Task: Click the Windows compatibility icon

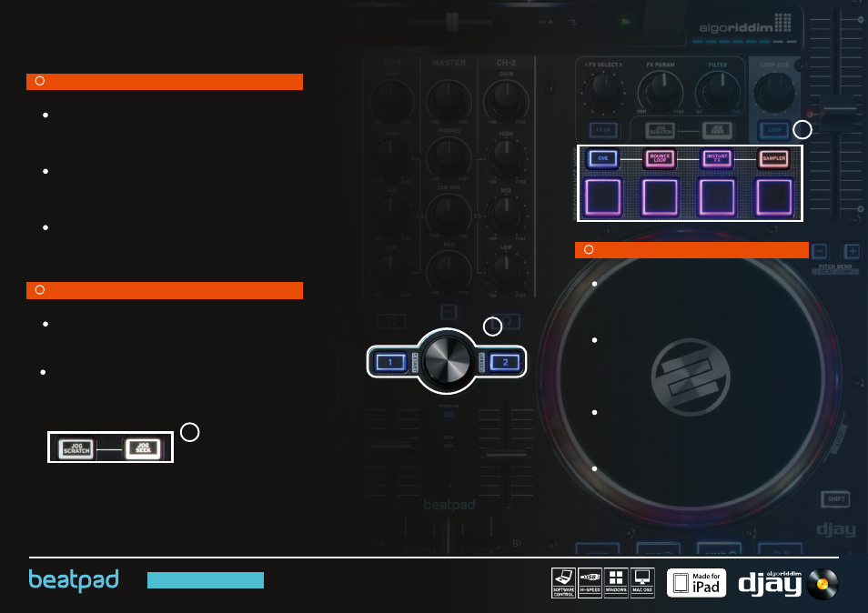Action: tap(616, 583)
